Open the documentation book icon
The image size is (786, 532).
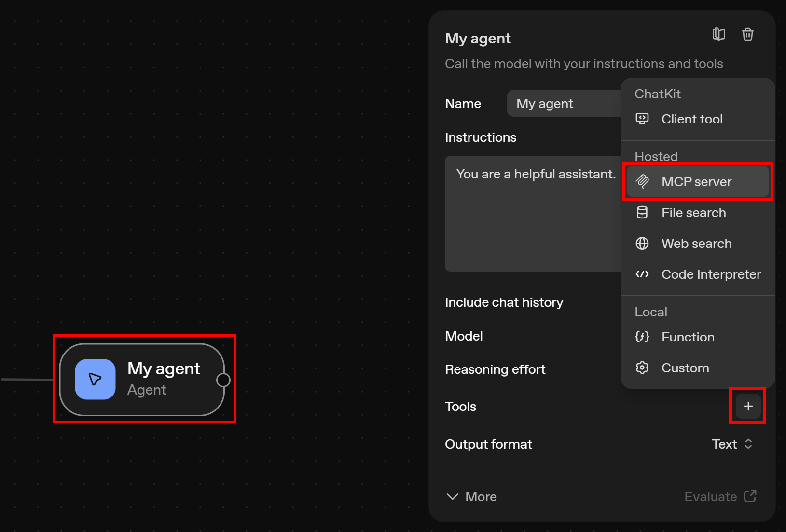point(718,34)
